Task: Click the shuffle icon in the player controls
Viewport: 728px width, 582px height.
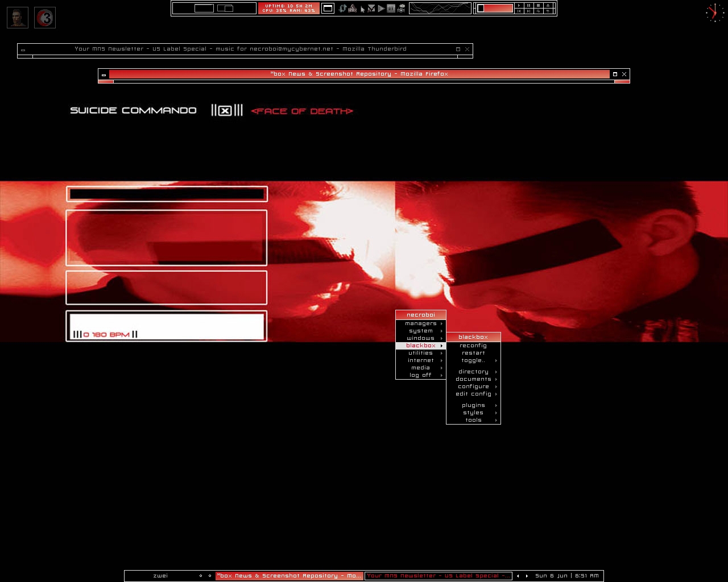Action: point(548,11)
